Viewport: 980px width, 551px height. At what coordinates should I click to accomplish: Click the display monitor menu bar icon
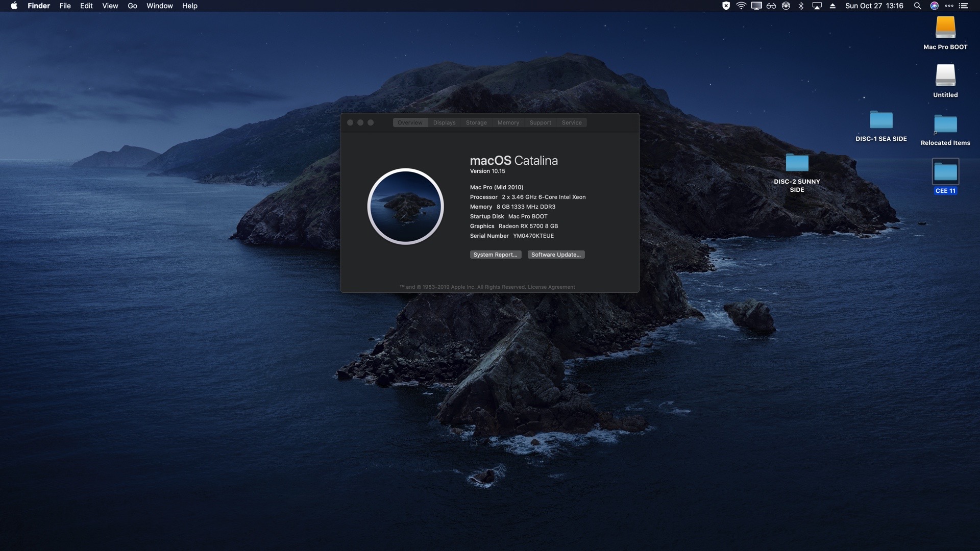(x=756, y=6)
